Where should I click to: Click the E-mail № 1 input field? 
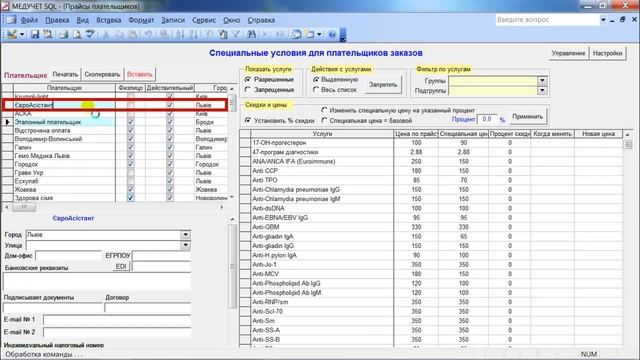[117, 320]
